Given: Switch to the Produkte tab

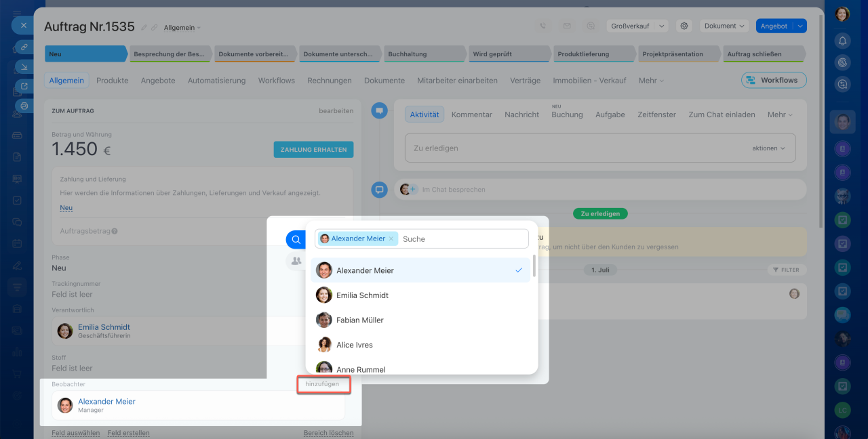Looking at the screenshot, I should tap(112, 80).
